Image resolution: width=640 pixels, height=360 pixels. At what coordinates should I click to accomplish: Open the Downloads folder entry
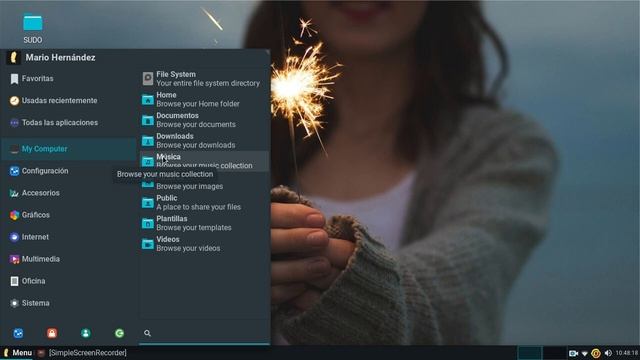pyautogui.click(x=204, y=140)
